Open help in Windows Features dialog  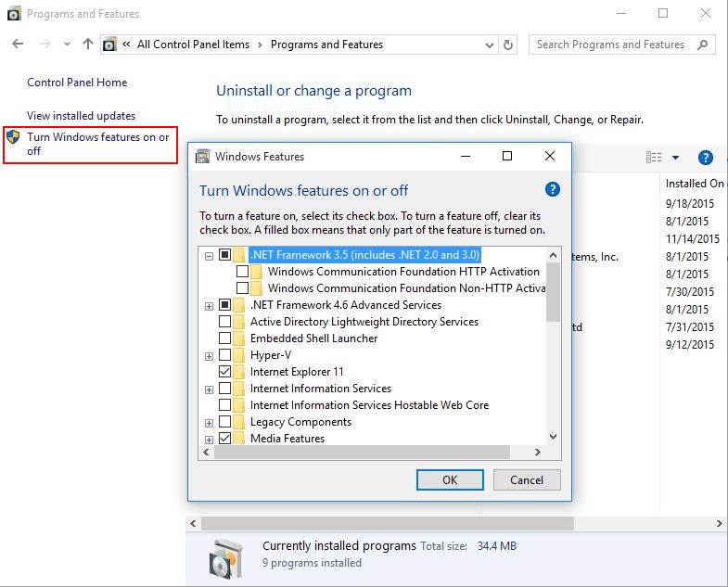click(553, 189)
